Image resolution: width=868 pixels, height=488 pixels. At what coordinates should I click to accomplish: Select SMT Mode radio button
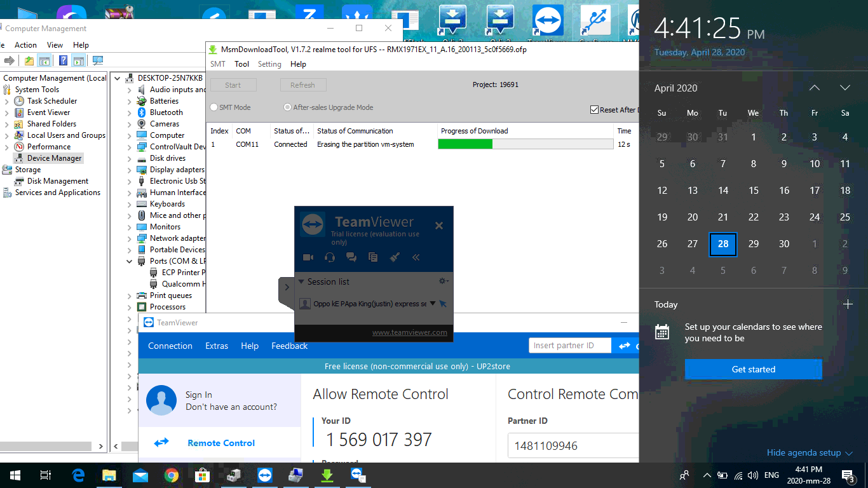tap(214, 107)
